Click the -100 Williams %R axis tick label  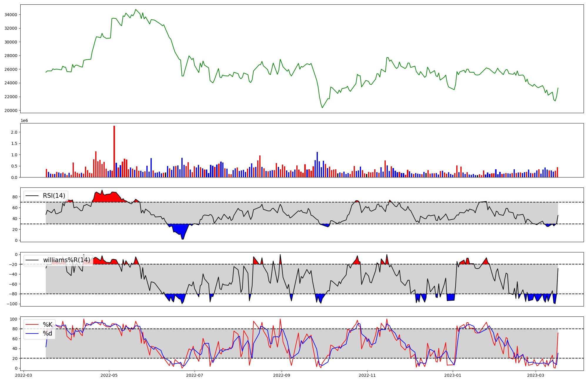click(x=12, y=304)
